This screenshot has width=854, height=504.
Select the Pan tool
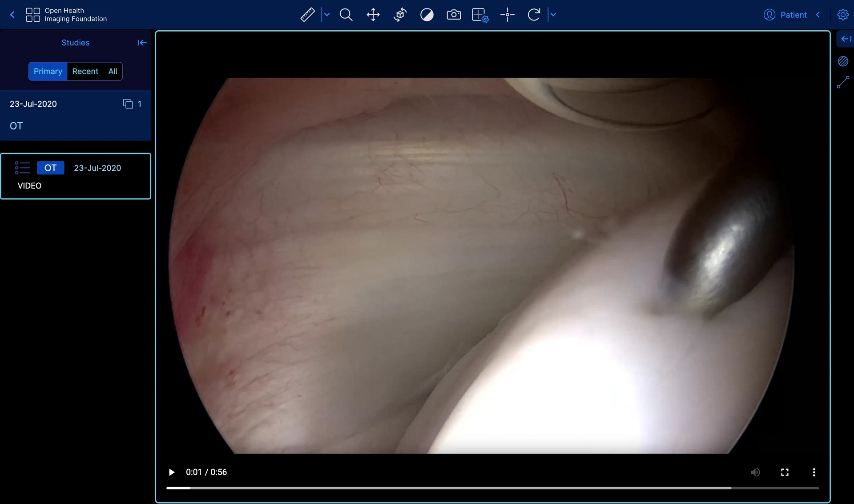[x=373, y=15]
